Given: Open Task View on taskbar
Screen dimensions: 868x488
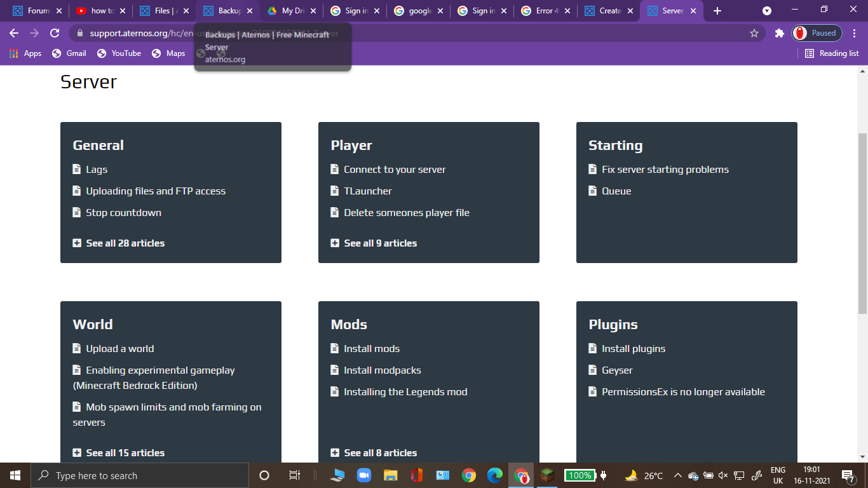Looking at the screenshot, I should click(294, 475).
